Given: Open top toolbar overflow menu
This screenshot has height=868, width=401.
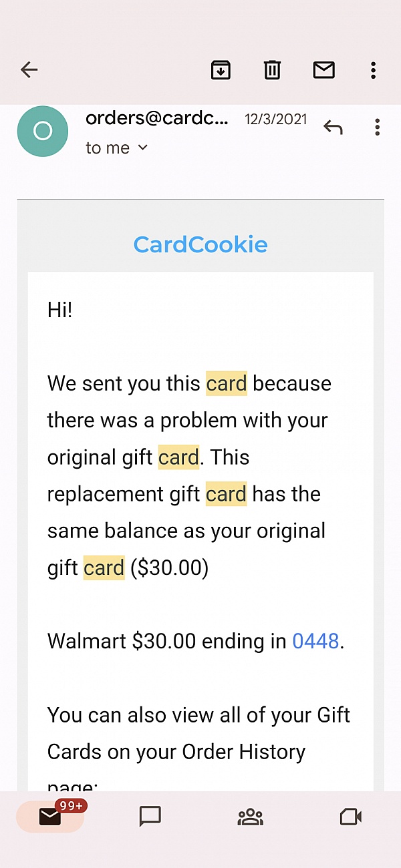Looking at the screenshot, I should click(x=373, y=69).
